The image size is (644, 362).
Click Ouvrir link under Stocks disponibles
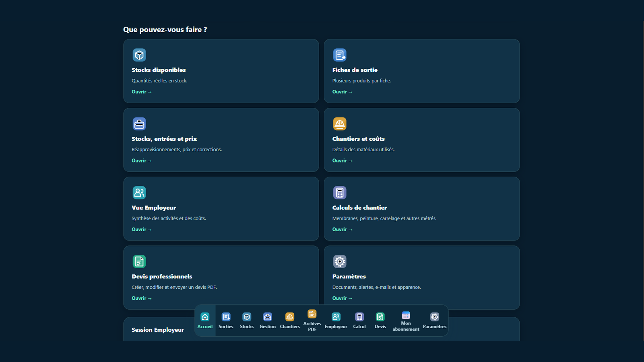pyautogui.click(x=142, y=92)
